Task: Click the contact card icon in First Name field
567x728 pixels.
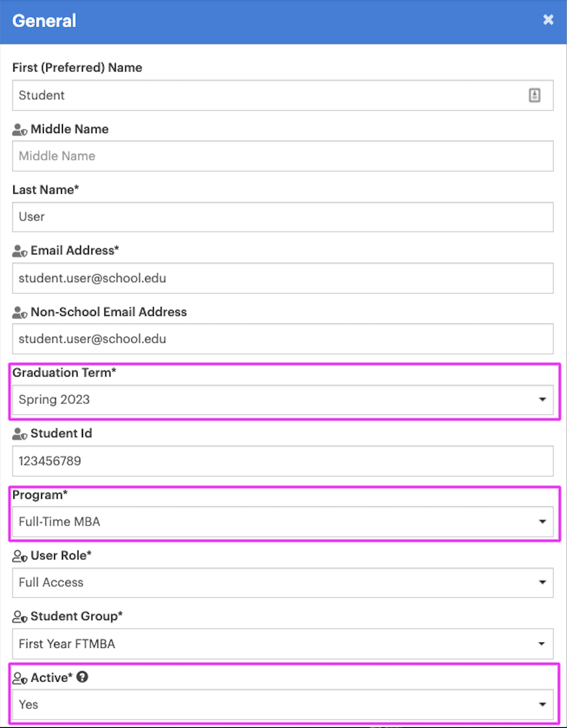Action: point(535,95)
